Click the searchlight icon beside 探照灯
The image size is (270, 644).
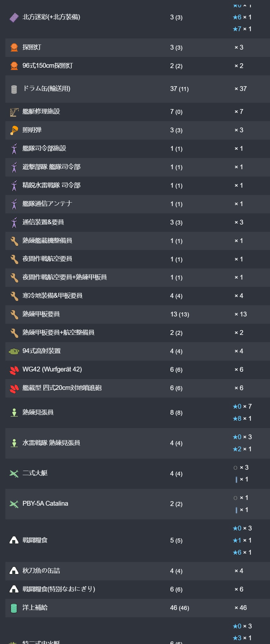coord(14,47)
